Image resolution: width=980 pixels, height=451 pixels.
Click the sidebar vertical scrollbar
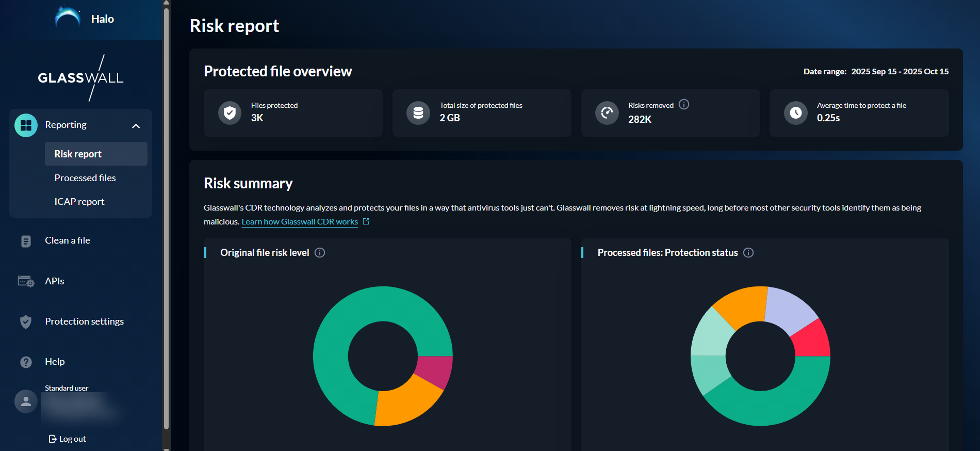(166, 217)
